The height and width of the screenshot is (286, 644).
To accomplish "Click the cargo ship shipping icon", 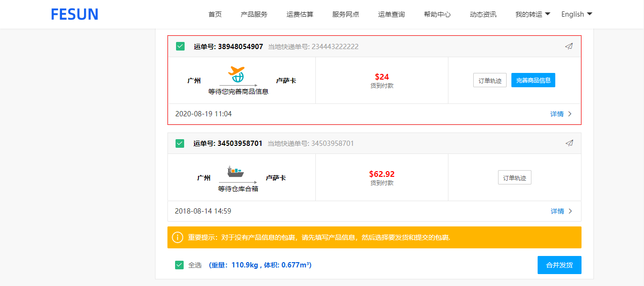I will pos(235,172).
